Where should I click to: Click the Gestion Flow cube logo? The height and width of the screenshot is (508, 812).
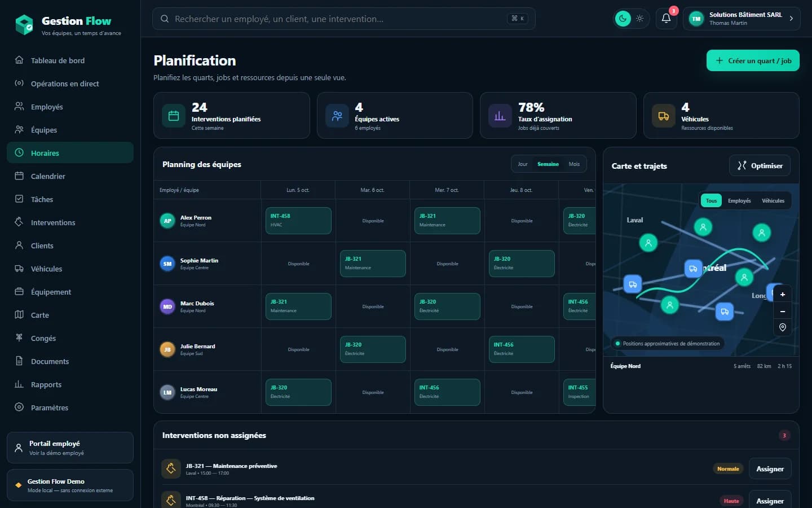[24, 25]
